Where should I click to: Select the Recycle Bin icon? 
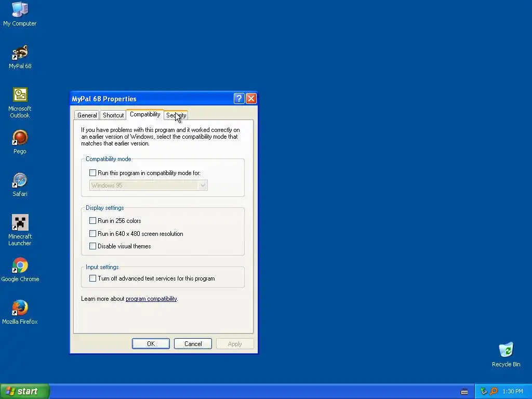[x=506, y=355]
